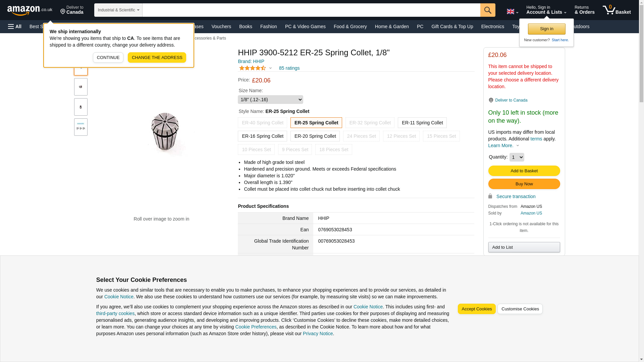Click the magnifying glass search button
This screenshot has width=644, height=362.
pyautogui.click(x=487, y=10)
